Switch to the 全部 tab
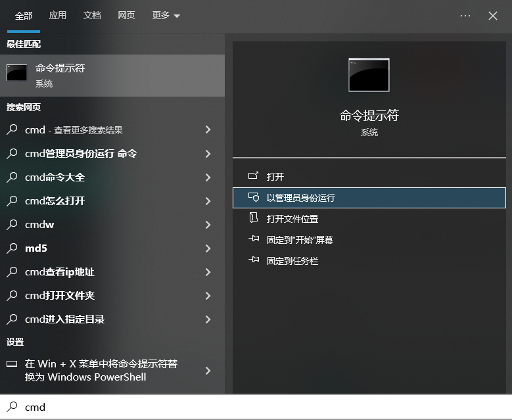The height and width of the screenshot is (420, 512). (24, 16)
